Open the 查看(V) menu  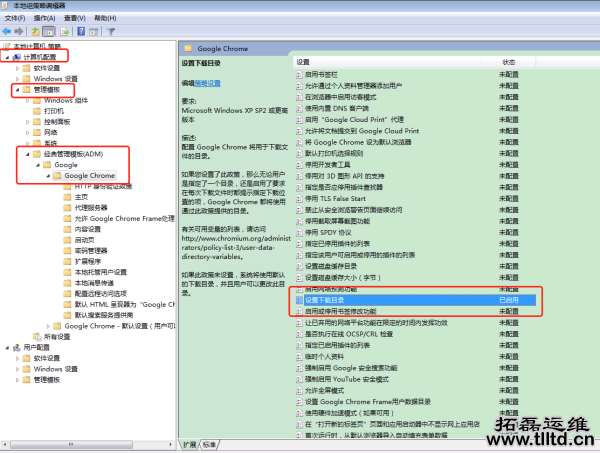coord(75,18)
